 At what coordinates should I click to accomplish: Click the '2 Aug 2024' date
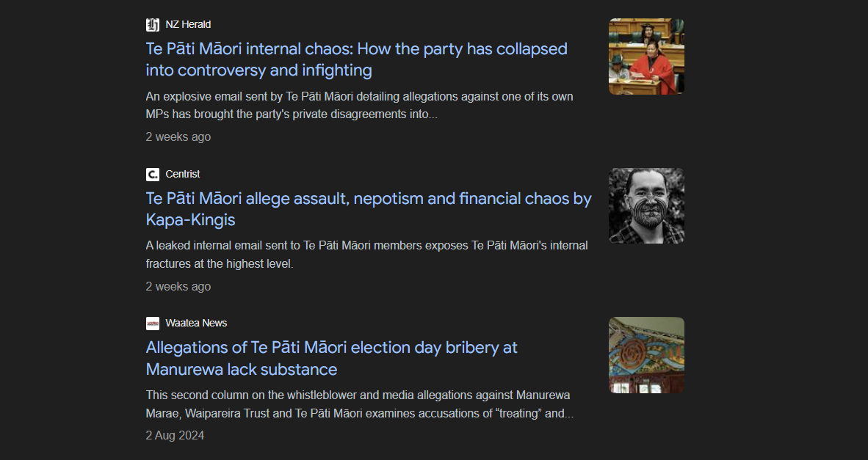(175, 436)
